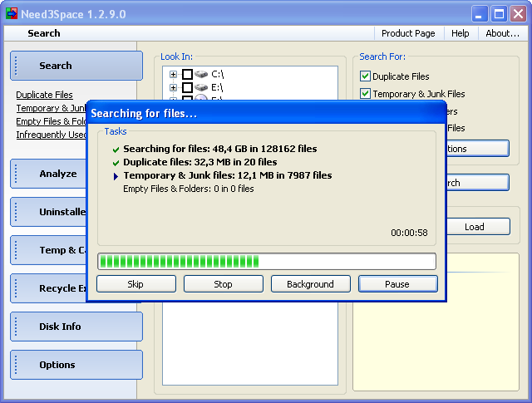Screen dimensions: 532x403
Task: Open the Duplicate Files link
Action: pos(44,95)
